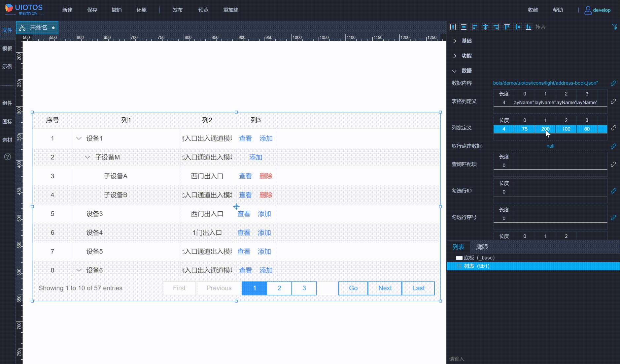This screenshot has width=620, height=364.
Task: Click the link icon beside 列宽定义
Action: click(x=613, y=128)
